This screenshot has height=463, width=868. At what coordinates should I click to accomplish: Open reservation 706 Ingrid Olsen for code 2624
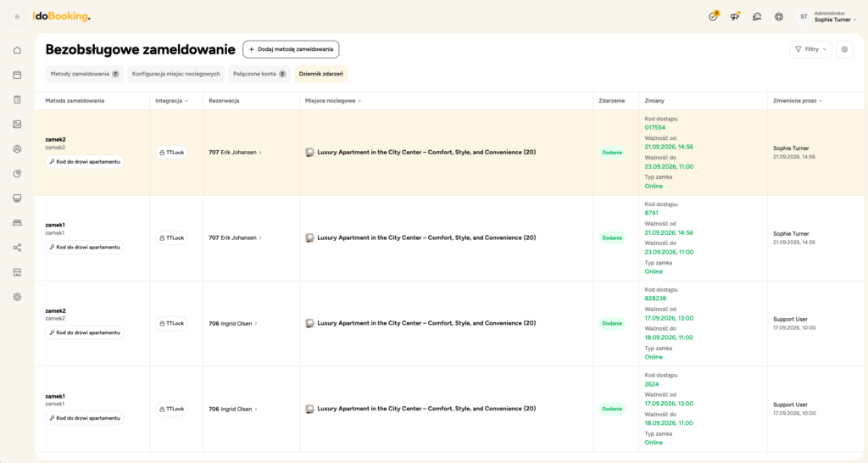click(233, 409)
